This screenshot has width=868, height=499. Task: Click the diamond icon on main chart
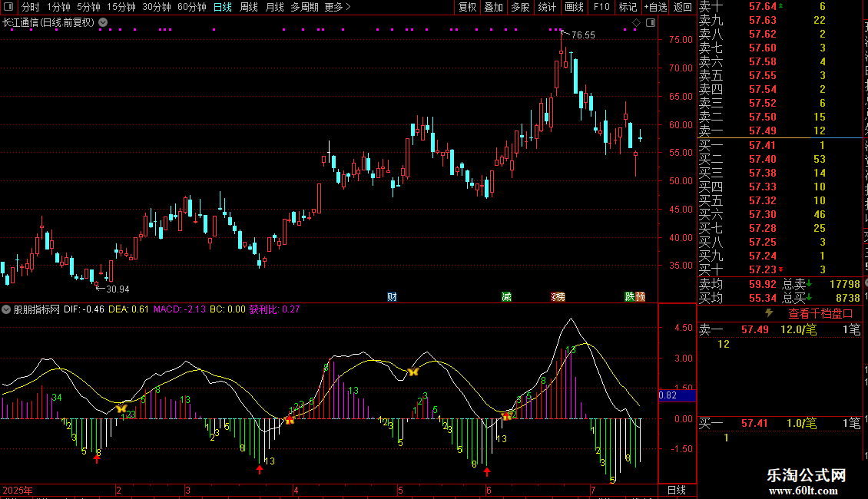coord(636,23)
